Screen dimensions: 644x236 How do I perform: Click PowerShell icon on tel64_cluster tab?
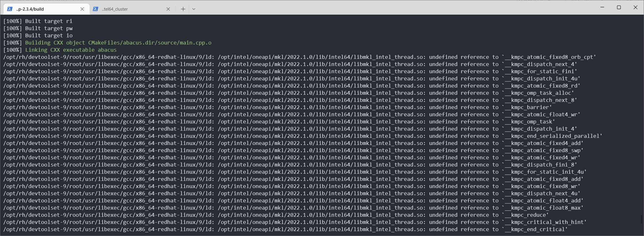tap(96, 9)
